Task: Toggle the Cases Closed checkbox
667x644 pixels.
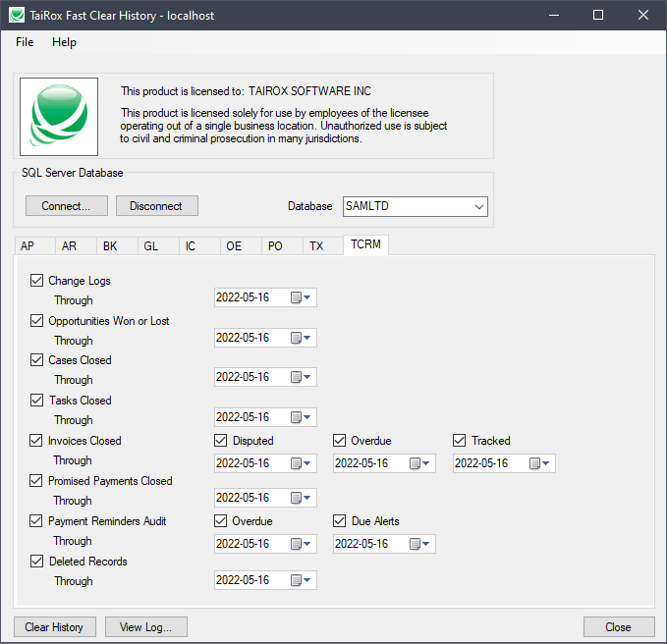Action: (x=36, y=360)
